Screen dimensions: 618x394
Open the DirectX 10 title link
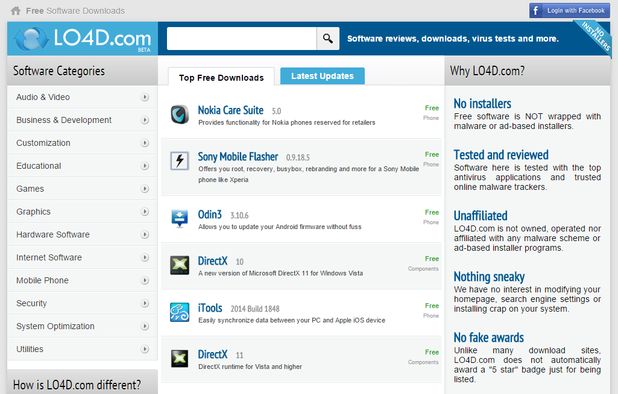[x=212, y=261]
